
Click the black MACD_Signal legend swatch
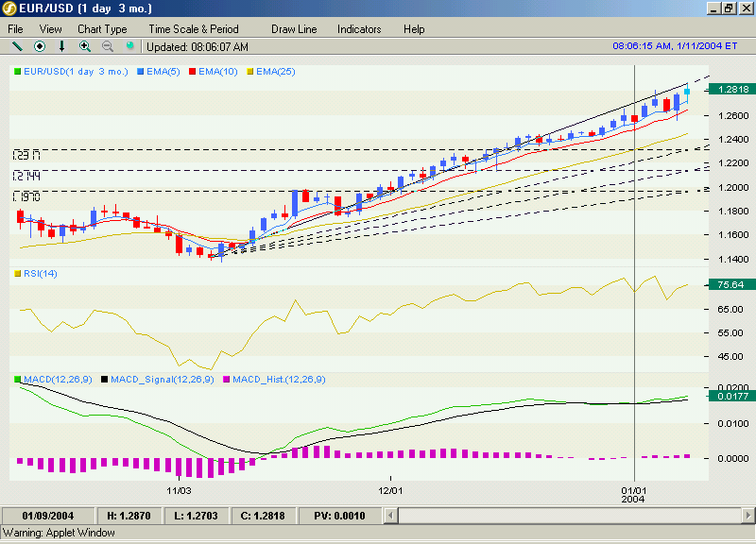104,380
